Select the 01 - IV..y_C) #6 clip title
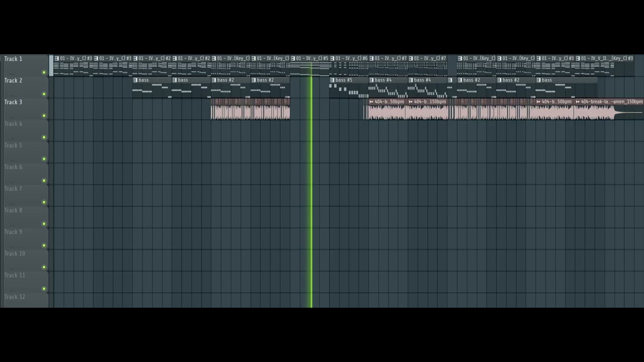This screenshot has width=644, height=362. [351, 58]
